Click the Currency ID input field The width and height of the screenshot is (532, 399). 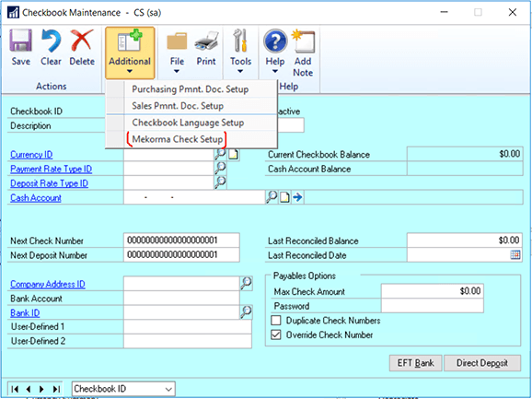tap(168, 155)
